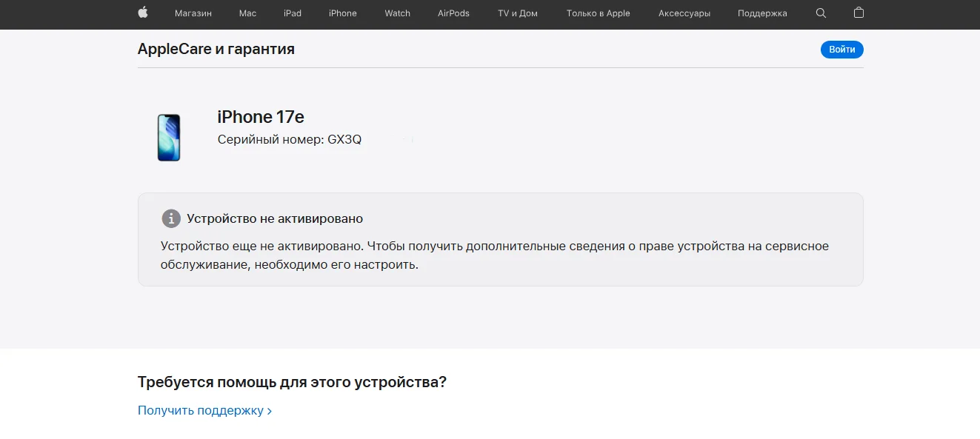
Task: Open the Только в Apple menu item
Action: [598, 13]
